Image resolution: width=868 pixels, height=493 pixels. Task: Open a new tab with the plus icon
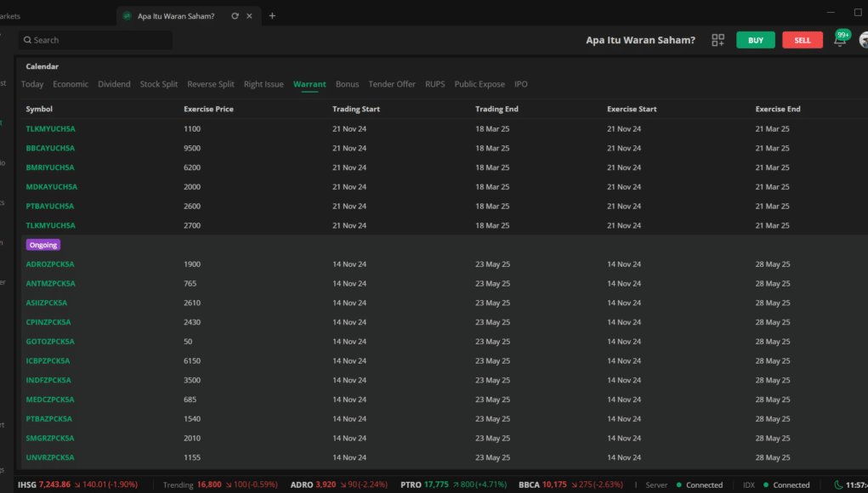point(272,16)
